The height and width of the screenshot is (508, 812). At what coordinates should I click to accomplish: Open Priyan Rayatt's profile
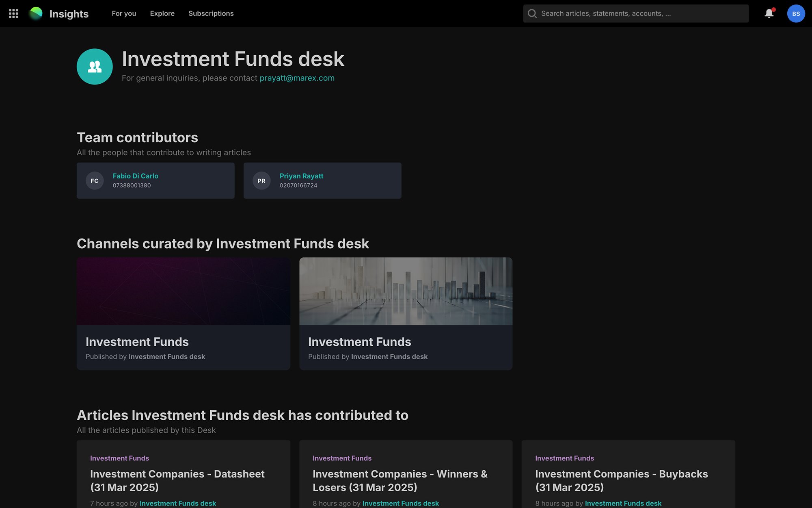pos(301,176)
